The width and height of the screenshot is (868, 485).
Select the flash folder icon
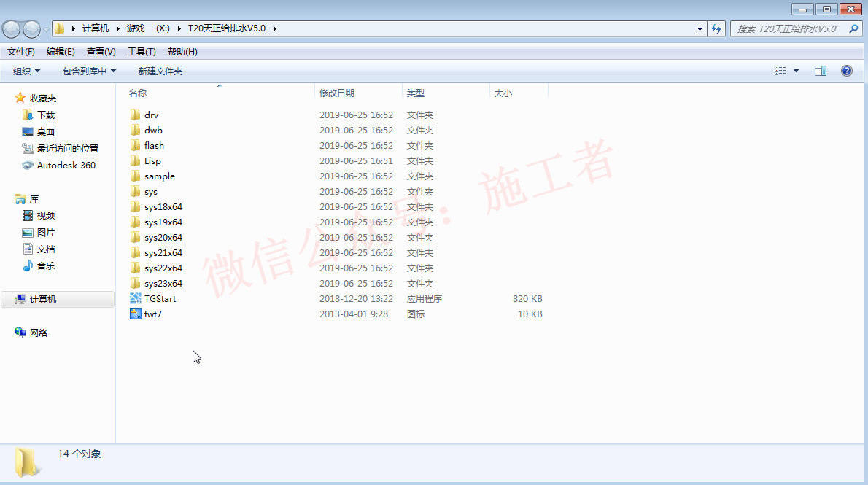click(x=135, y=146)
